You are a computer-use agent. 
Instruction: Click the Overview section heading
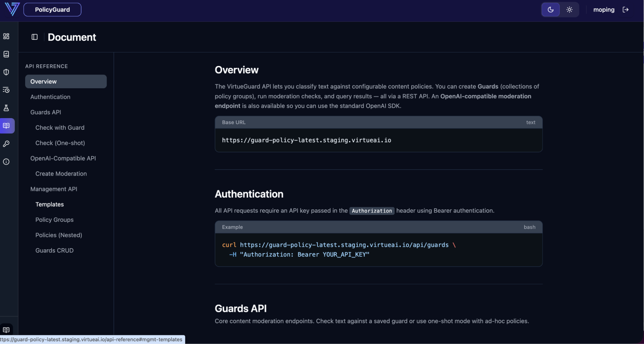tap(236, 70)
